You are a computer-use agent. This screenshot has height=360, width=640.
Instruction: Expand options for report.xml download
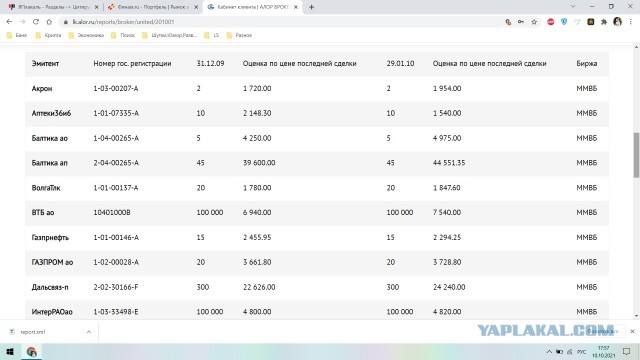(x=89, y=332)
